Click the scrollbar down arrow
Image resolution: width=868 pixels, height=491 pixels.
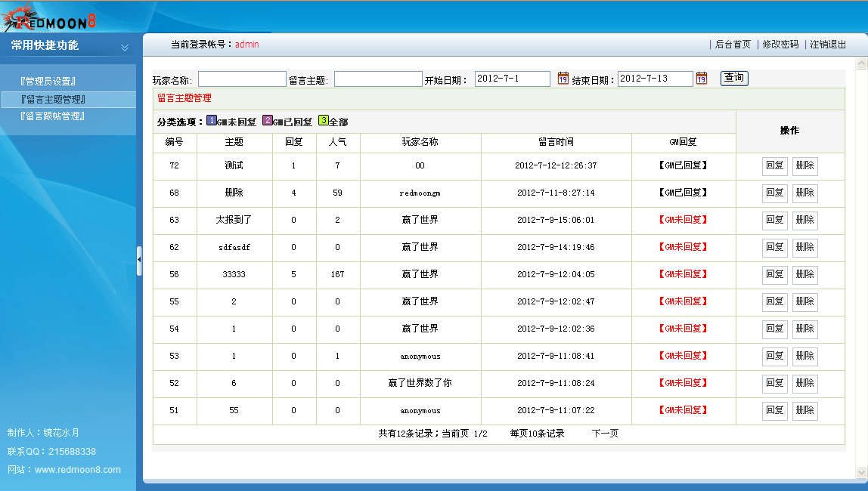[x=861, y=473]
